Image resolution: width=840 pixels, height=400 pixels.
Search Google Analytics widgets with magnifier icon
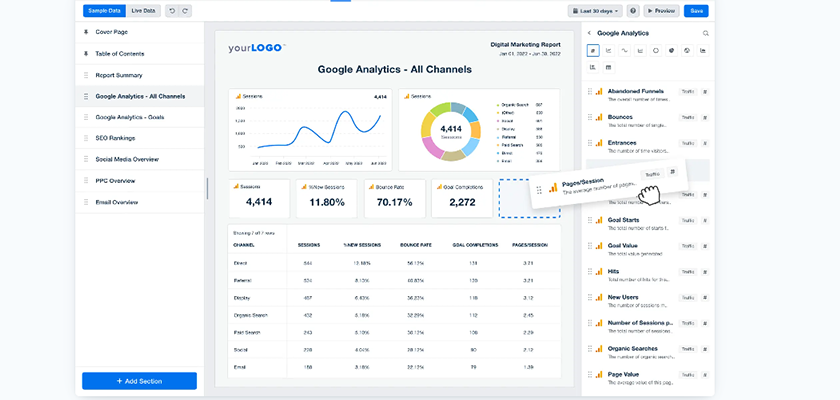coord(706,33)
